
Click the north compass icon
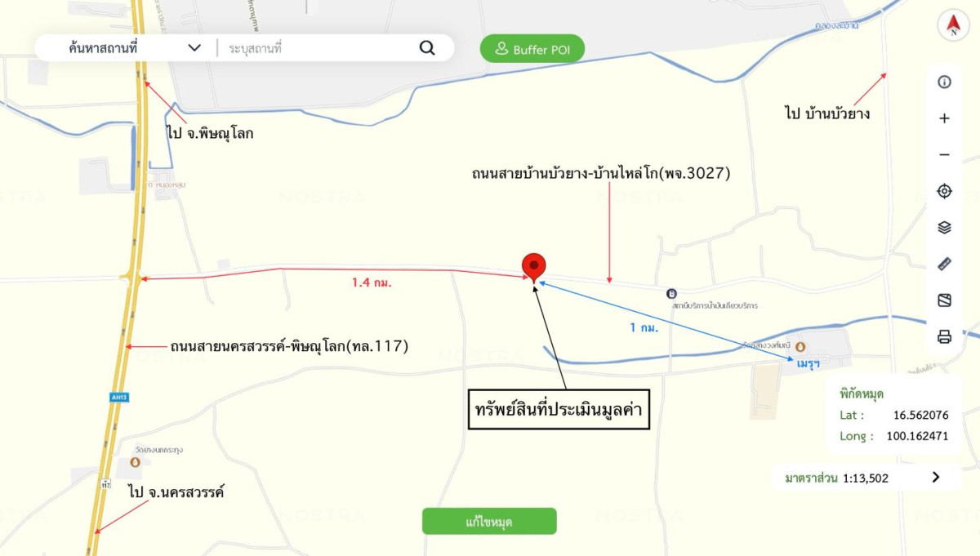[953, 24]
